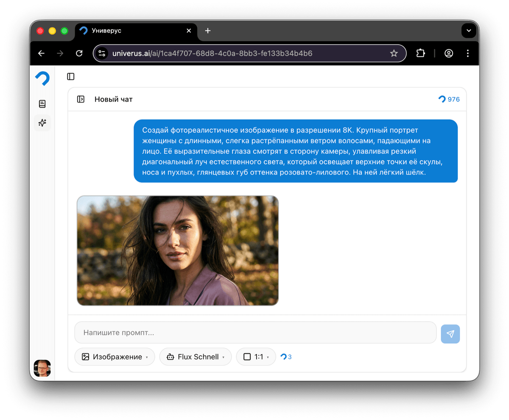Click the image icon inside Изображение button
The image size is (509, 420).
(x=85, y=356)
